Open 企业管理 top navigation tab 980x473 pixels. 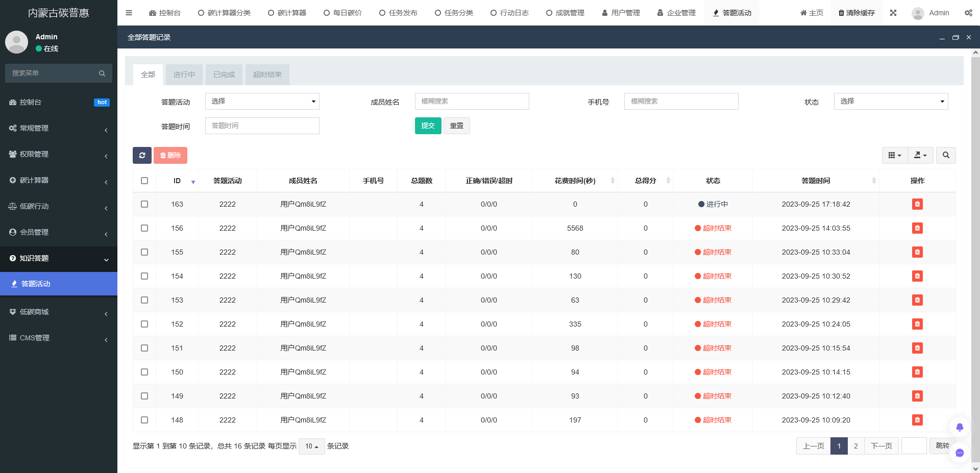pos(676,13)
